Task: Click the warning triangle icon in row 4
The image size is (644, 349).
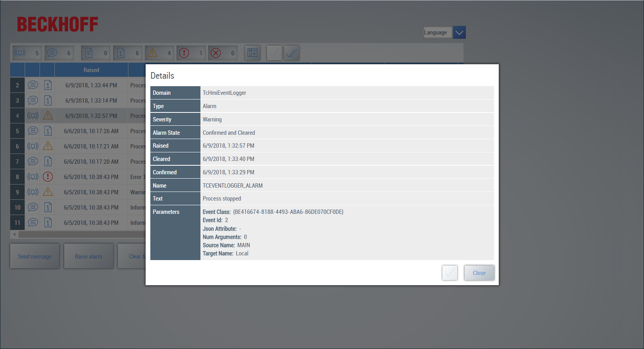Action: click(x=48, y=115)
